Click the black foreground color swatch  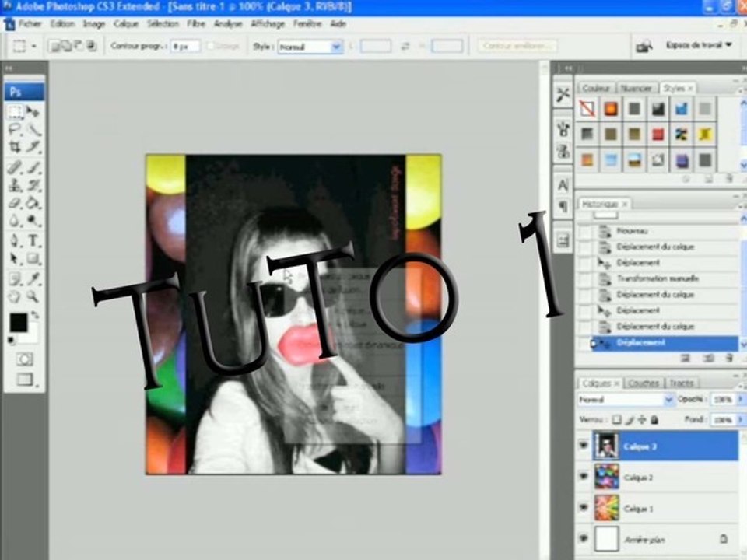[18, 322]
